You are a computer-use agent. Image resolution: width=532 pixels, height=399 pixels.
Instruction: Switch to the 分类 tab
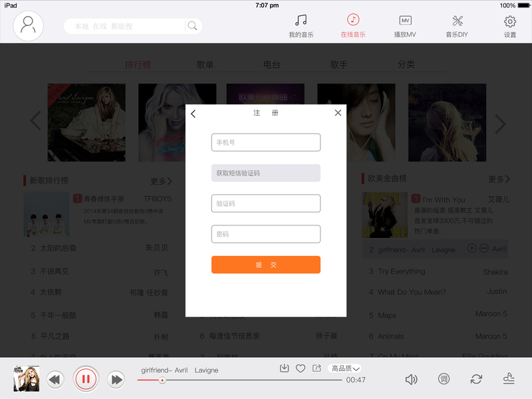point(406,64)
